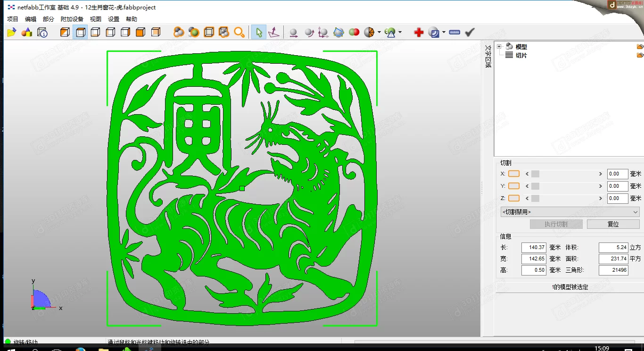The height and width of the screenshot is (351, 644).
Task: Open the 编辑 menu
Action: (x=31, y=19)
